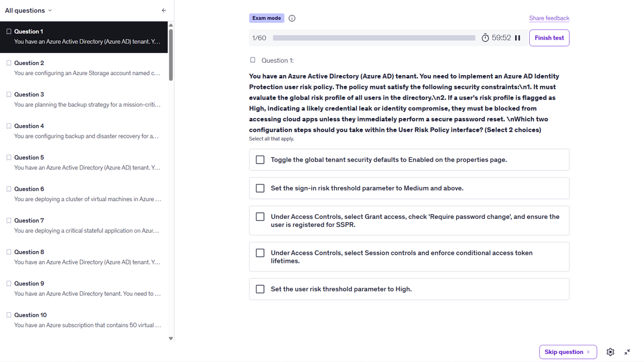Toggle bookmark icon for Question 10 in sidebar
The image size is (644, 362).
coord(9,315)
